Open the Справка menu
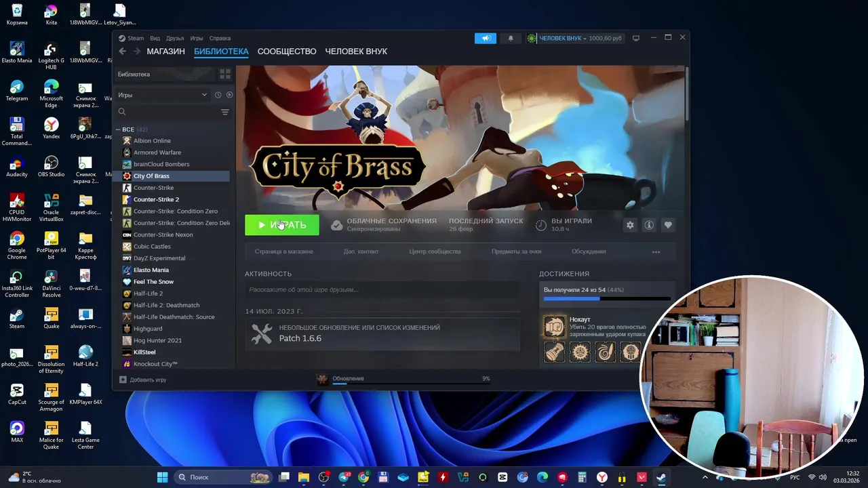The image size is (868, 488). 220,39
